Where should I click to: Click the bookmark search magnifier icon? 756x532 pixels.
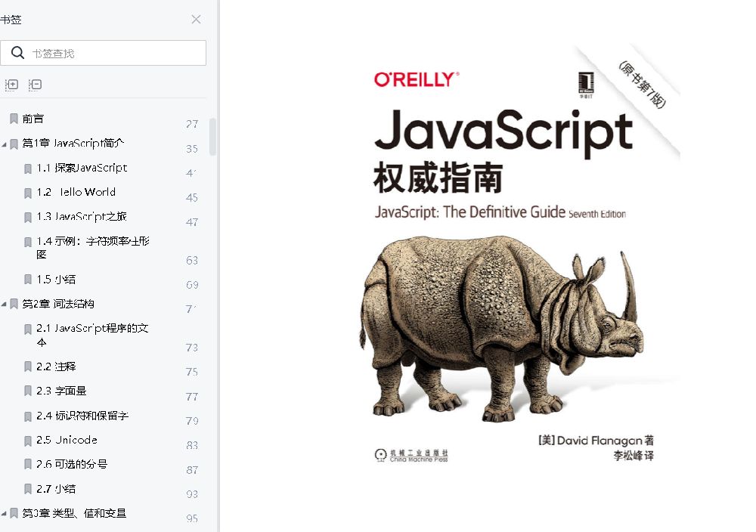coord(19,52)
